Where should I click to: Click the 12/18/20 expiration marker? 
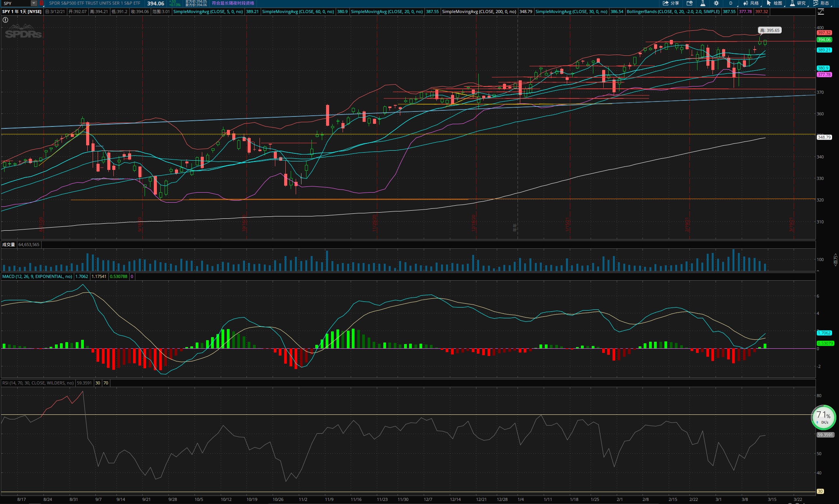[x=474, y=223]
